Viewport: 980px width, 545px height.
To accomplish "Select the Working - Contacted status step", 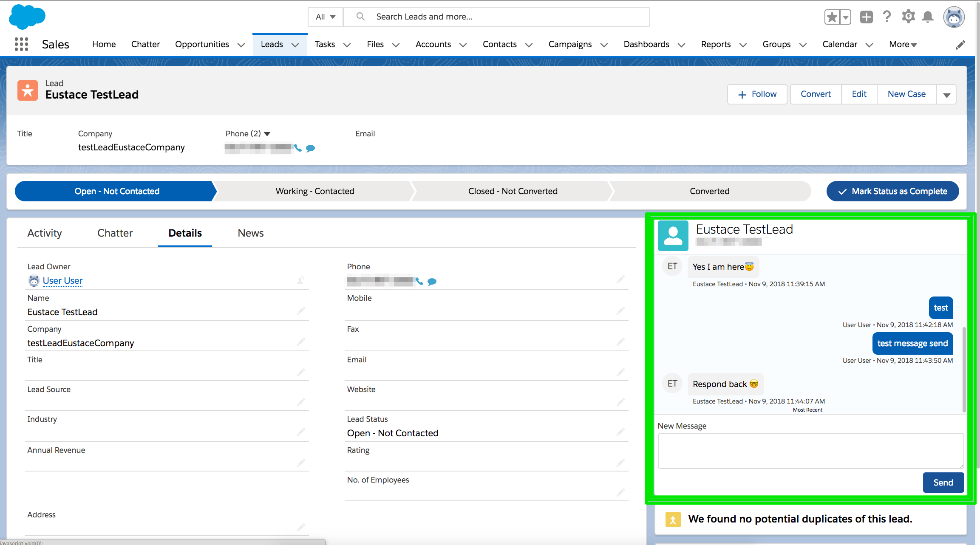I will 314,191.
